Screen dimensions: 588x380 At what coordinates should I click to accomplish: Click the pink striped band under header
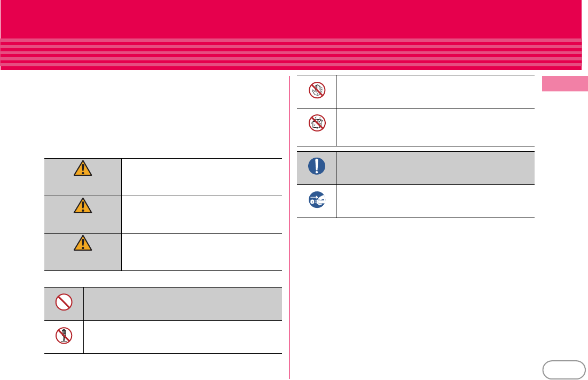point(291,54)
